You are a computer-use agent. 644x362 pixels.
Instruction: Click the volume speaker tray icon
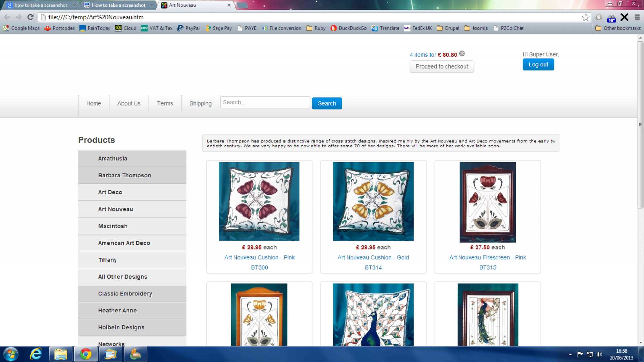pyautogui.click(x=599, y=354)
